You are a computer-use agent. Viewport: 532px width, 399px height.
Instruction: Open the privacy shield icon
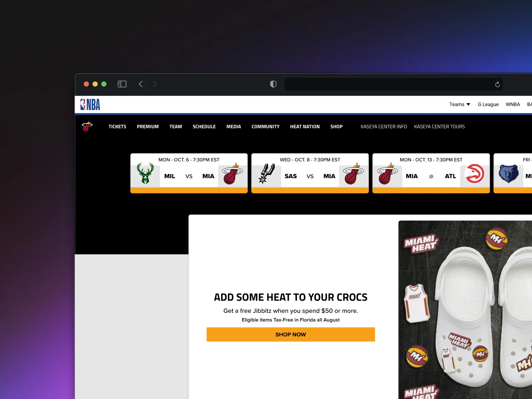[x=273, y=84]
